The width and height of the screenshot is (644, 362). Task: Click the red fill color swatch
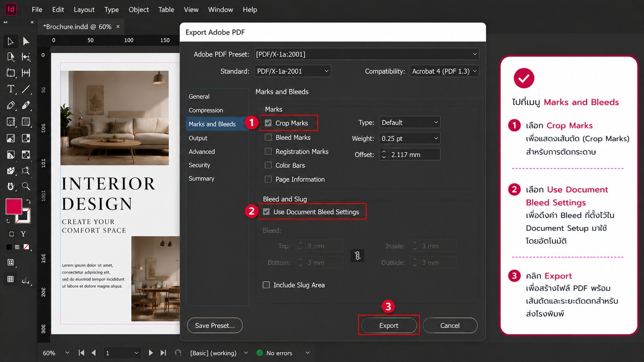tap(13, 207)
